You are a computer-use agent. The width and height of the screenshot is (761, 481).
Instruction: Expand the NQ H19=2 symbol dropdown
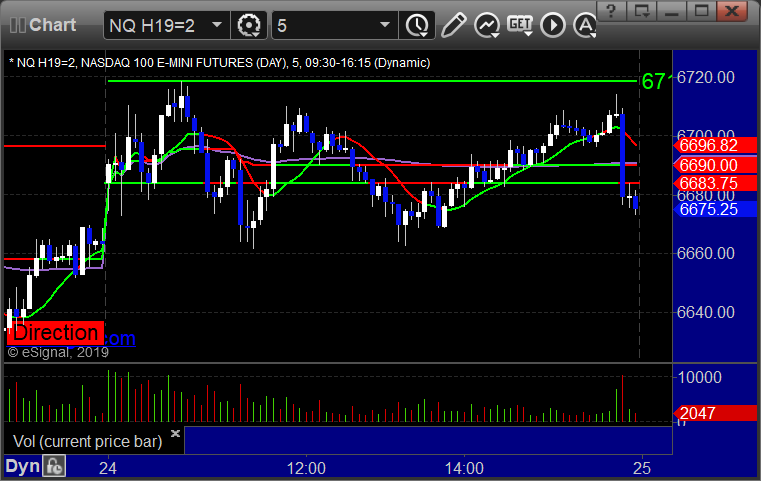(x=217, y=25)
